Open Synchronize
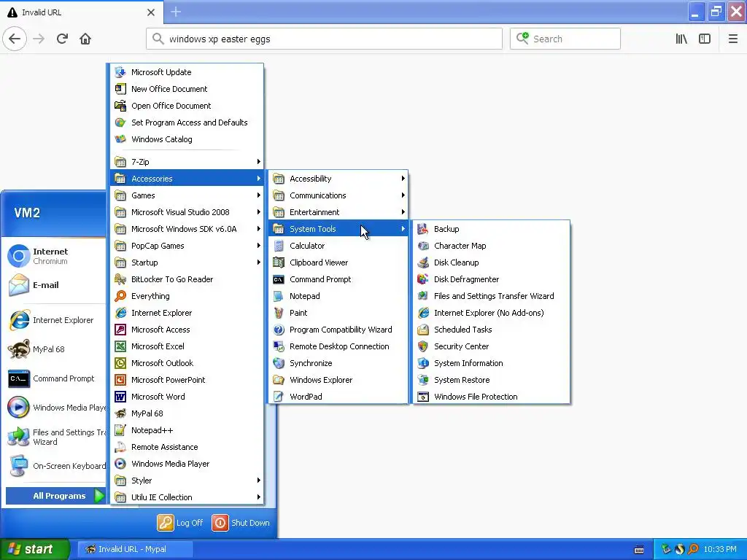The width and height of the screenshot is (747, 560). pyautogui.click(x=338, y=363)
